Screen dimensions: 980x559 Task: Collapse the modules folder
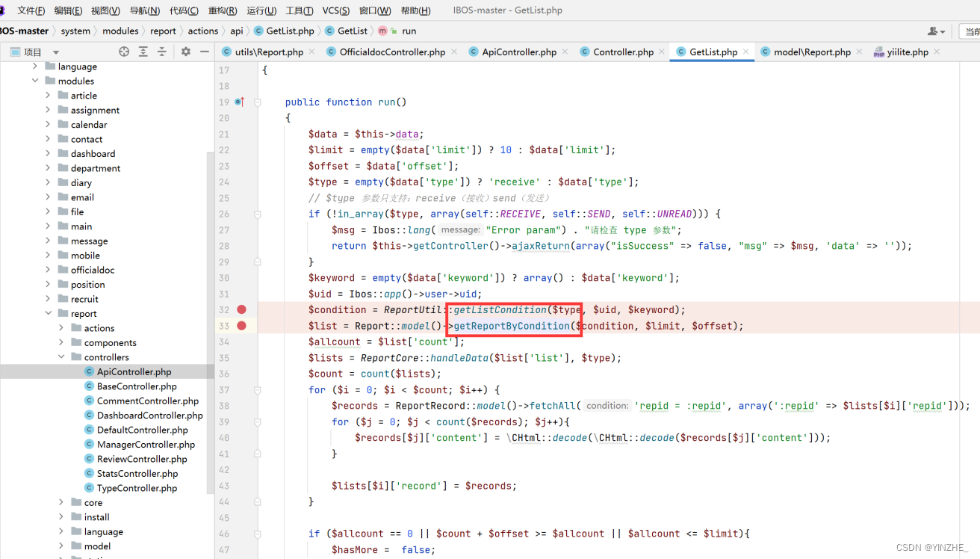pyautogui.click(x=35, y=81)
